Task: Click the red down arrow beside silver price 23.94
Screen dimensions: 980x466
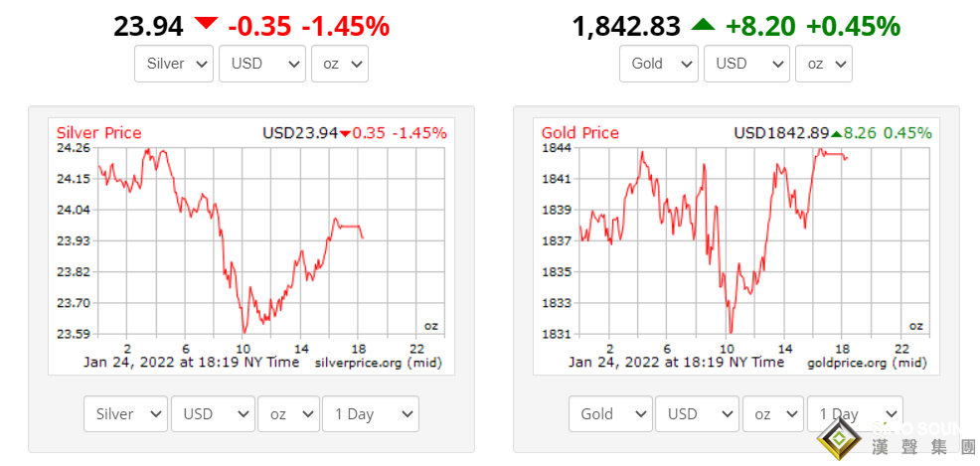Action: (x=206, y=24)
